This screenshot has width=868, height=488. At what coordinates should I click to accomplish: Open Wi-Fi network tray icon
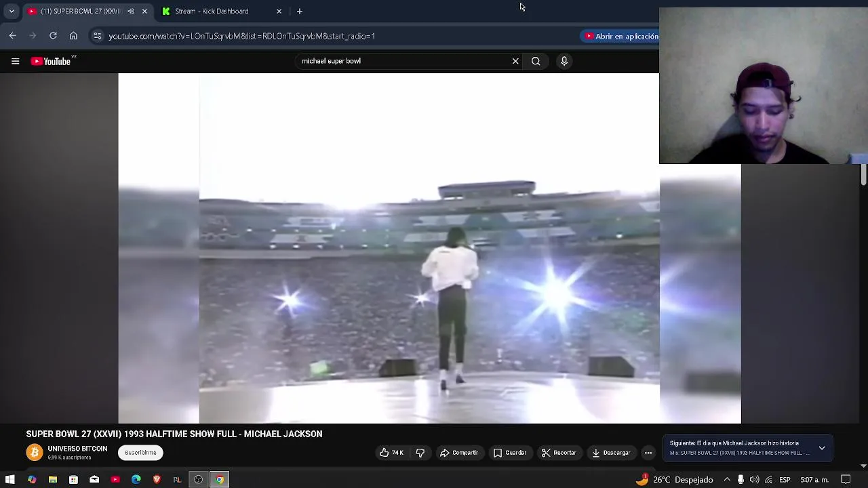click(768, 480)
